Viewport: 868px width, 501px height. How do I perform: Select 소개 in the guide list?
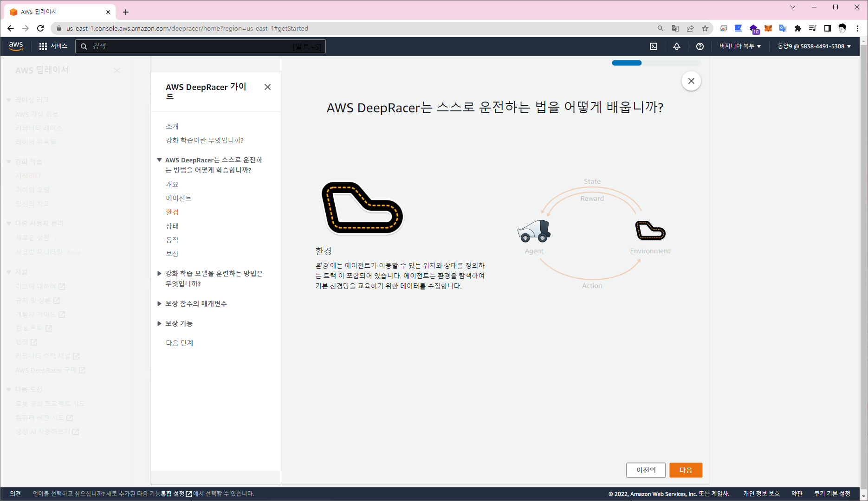pos(172,126)
